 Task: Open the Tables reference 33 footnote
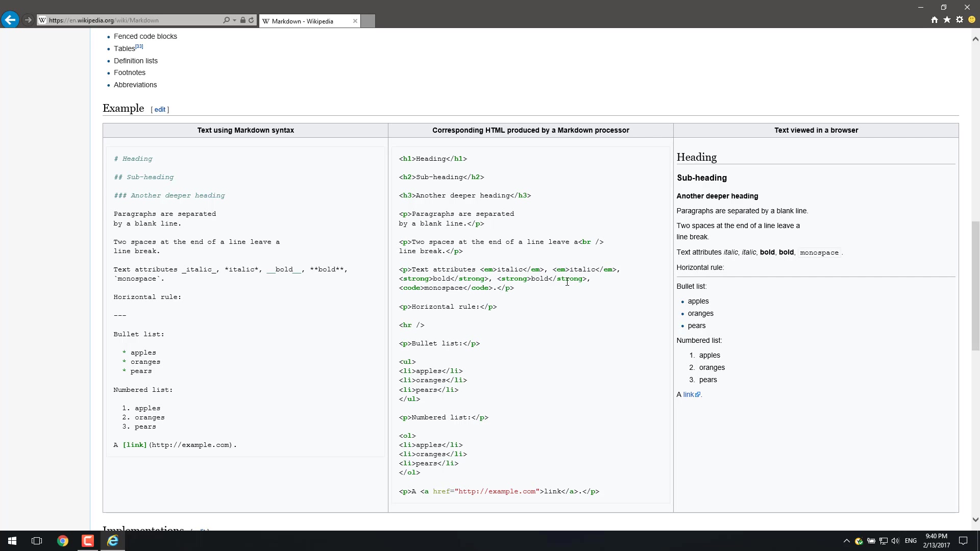pos(139,46)
